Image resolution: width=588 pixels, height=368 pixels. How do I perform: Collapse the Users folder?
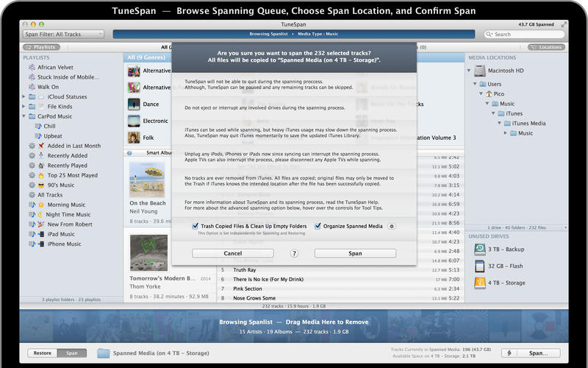click(x=475, y=84)
